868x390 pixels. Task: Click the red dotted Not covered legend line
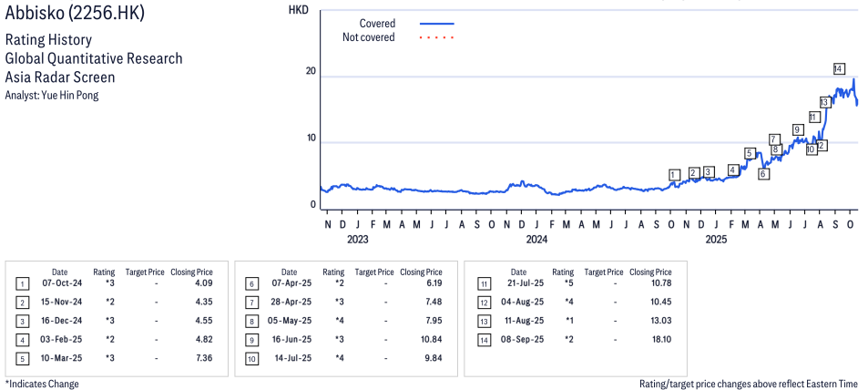pos(436,37)
